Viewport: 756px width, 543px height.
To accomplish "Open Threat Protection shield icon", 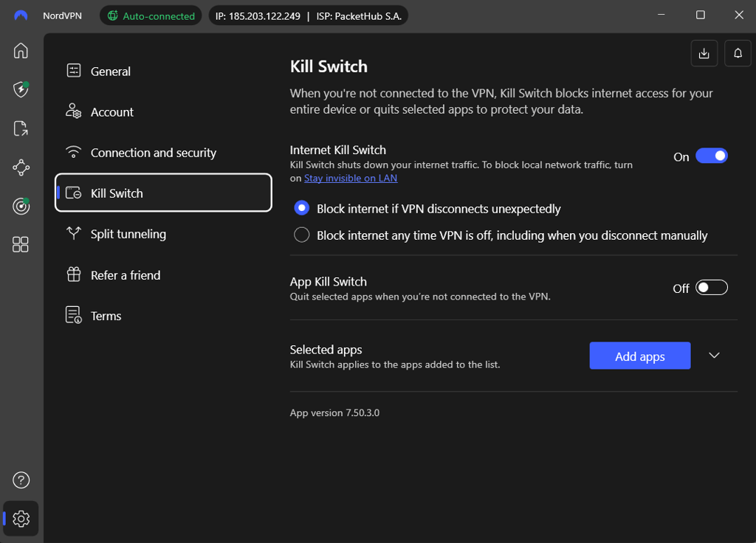I will pos(21,89).
